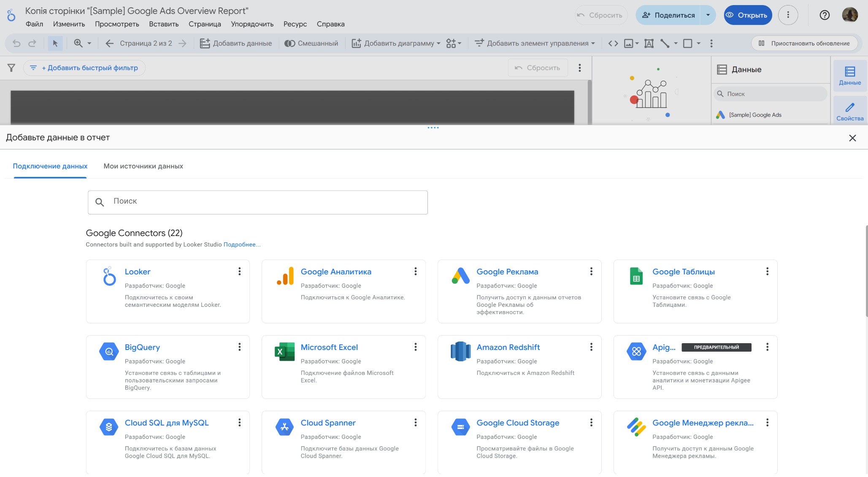Click the filter funnel icon
Screen dimensions: 868x477
pos(11,68)
